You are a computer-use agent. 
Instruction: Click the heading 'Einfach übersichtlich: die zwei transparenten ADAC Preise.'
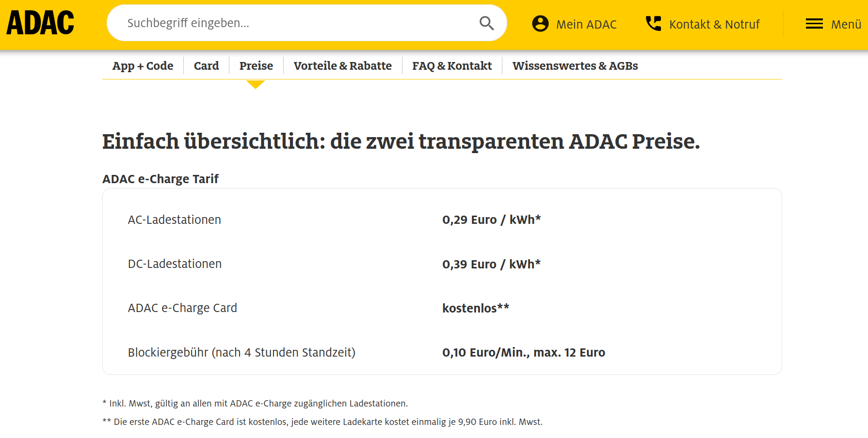pos(401,142)
